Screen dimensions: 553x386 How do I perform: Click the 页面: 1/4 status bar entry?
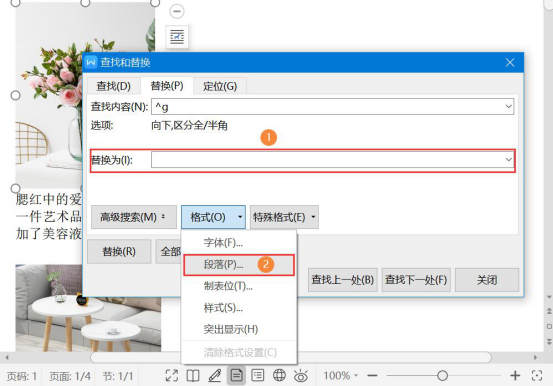(x=70, y=376)
